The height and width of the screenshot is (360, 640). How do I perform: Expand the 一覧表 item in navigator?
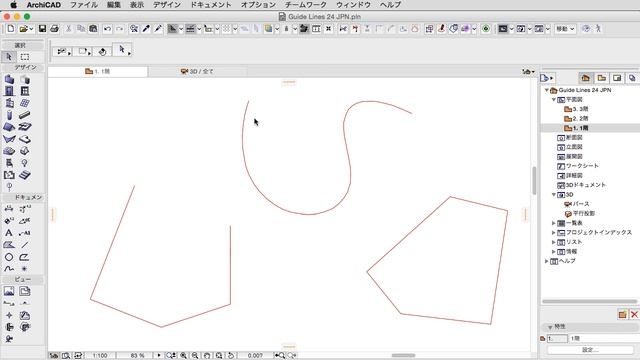pos(554,223)
